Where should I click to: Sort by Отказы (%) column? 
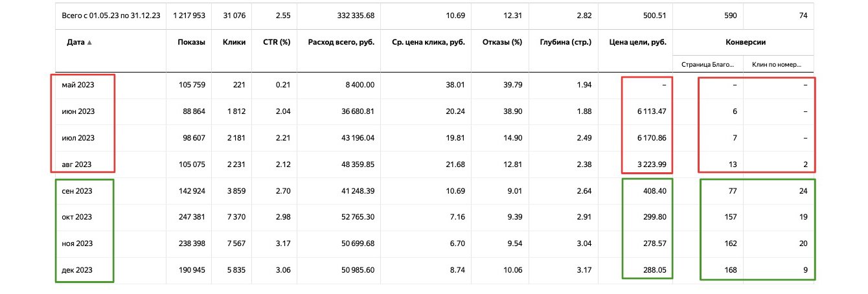[503, 43]
